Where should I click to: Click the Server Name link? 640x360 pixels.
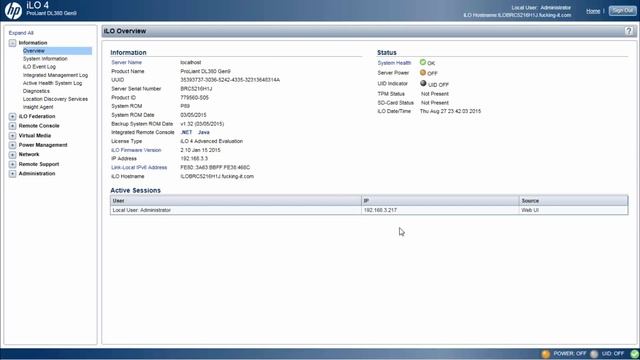(x=127, y=62)
